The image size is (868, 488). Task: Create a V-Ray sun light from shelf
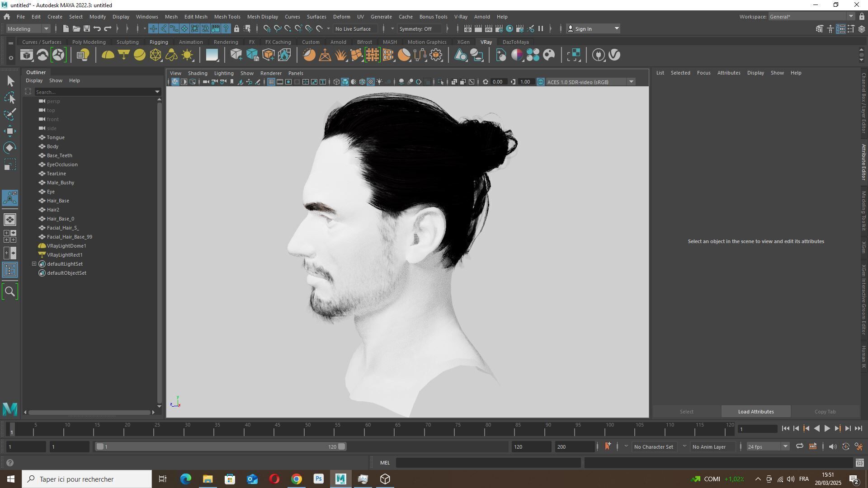pos(187,55)
